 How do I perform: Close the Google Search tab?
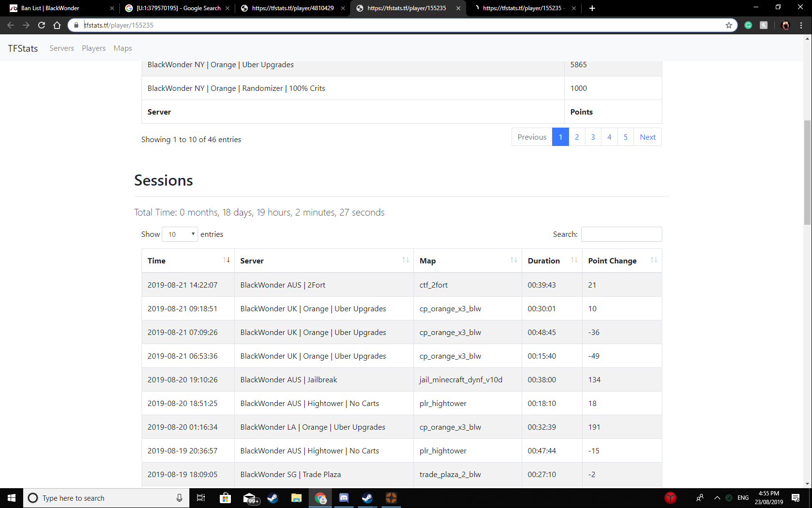[x=228, y=8]
